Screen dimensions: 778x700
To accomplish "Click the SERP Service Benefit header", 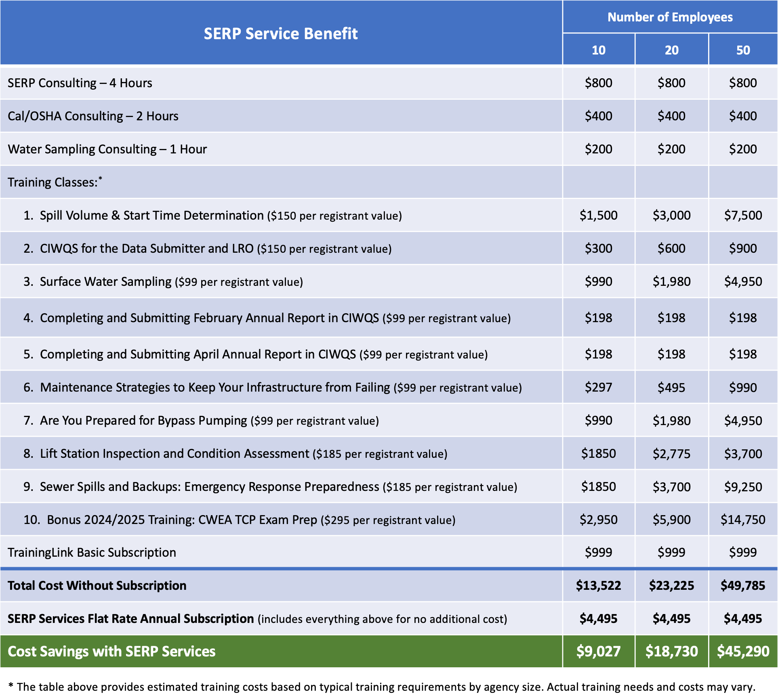I will pyautogui.click(x=280, y=34).
